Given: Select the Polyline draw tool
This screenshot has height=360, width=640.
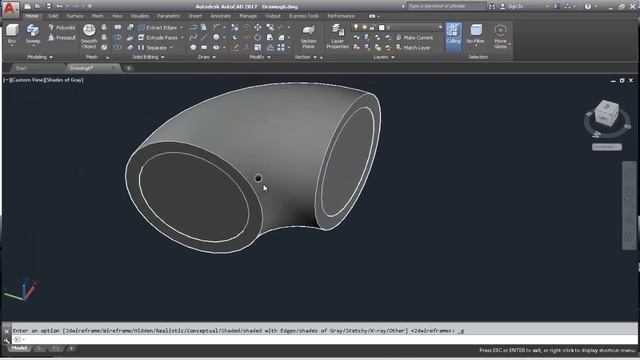Looking at the screenshot, I should tap(193, 27).
